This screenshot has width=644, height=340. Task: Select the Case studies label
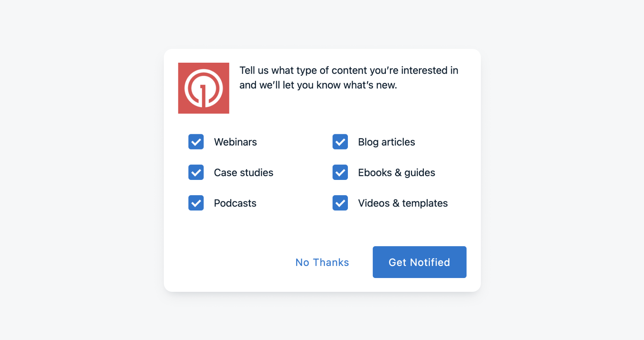pos(244,172)
